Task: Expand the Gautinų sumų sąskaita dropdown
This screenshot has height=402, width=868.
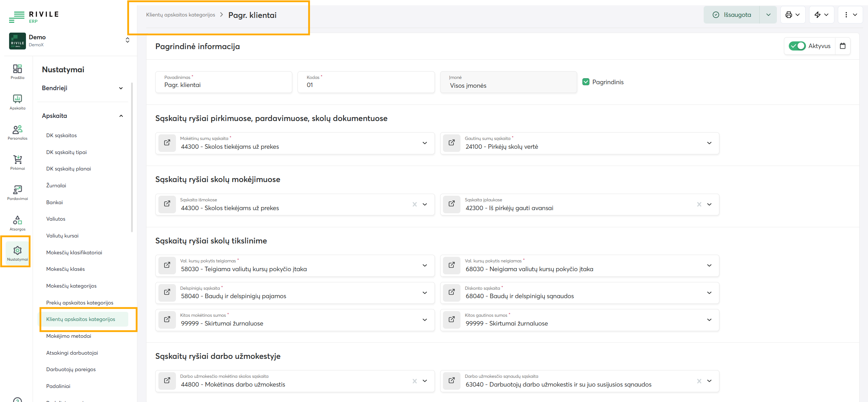Action: [709, 143]
